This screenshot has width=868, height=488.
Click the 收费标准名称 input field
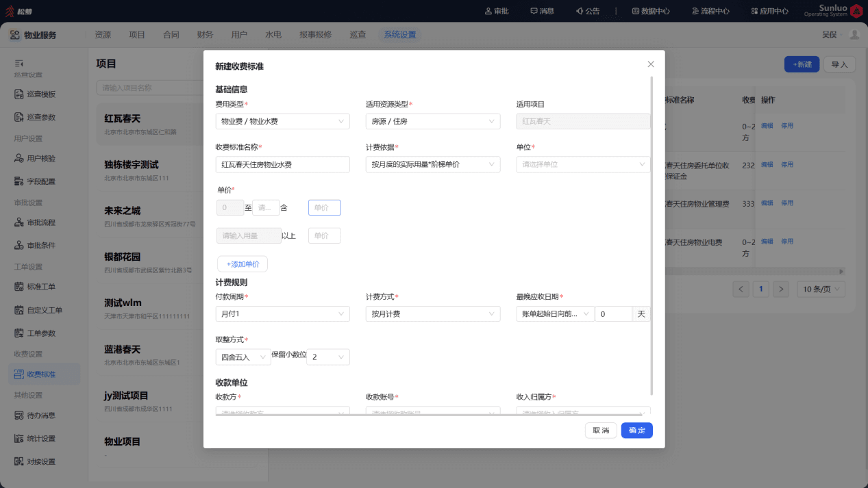pyautogui.click(x=282, y=164)
